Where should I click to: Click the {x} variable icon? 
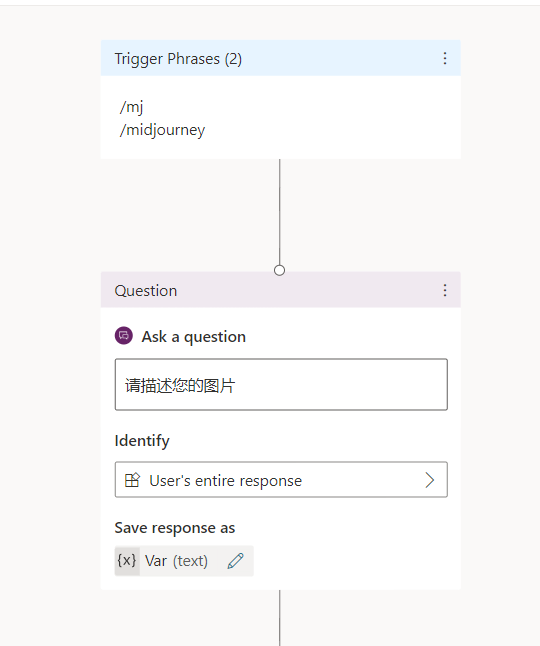[x=127, y=561]
